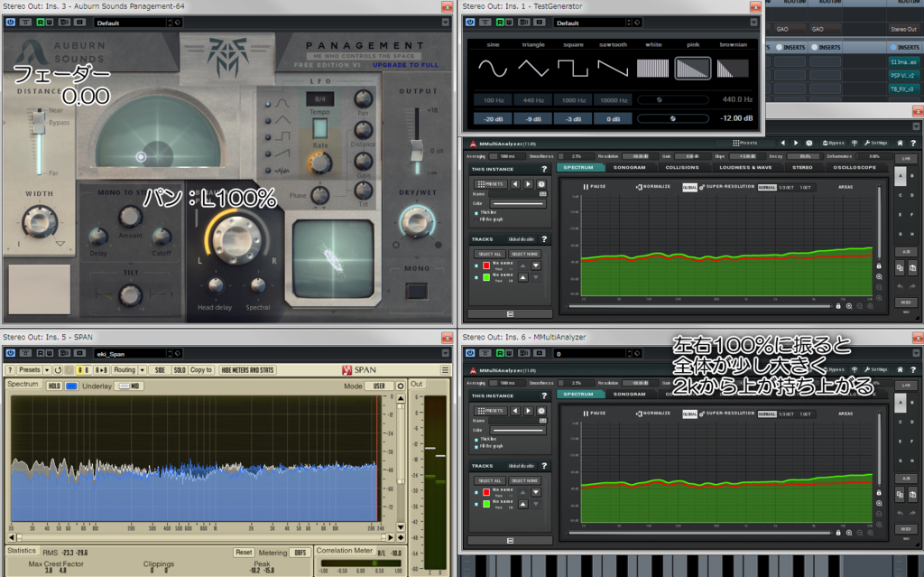Open SPAN Mode USER selector

pos(379,386)
